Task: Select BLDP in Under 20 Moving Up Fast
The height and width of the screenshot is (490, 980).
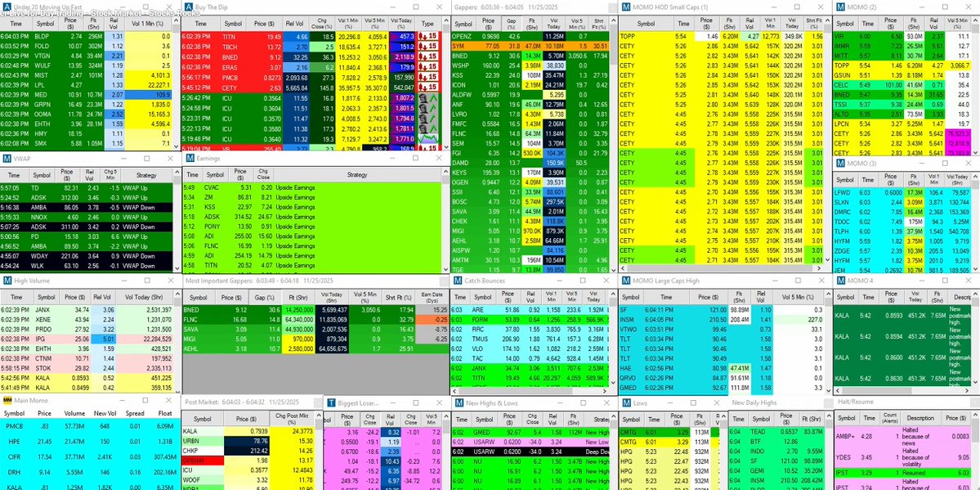Action: [42, 37]
